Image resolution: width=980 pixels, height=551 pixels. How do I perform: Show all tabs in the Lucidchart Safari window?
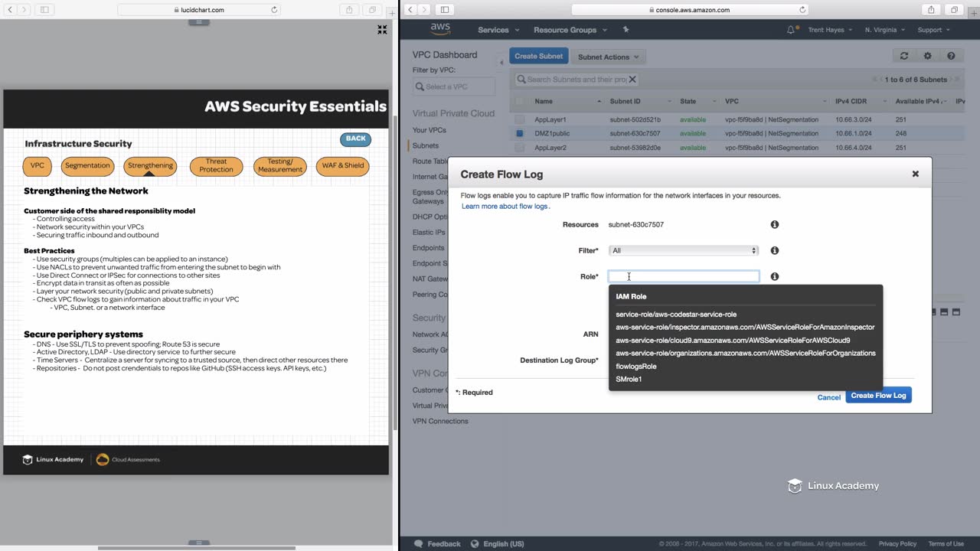[372, 10]
